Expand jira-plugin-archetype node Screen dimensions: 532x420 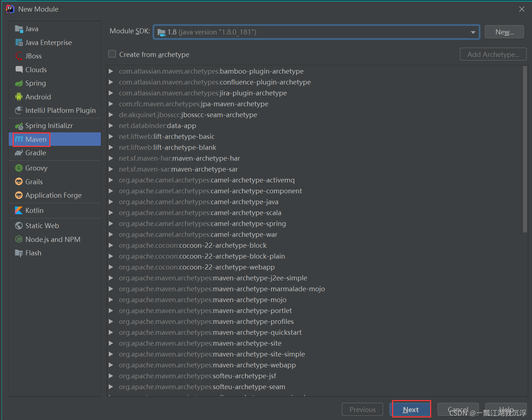tap(111, 93)
